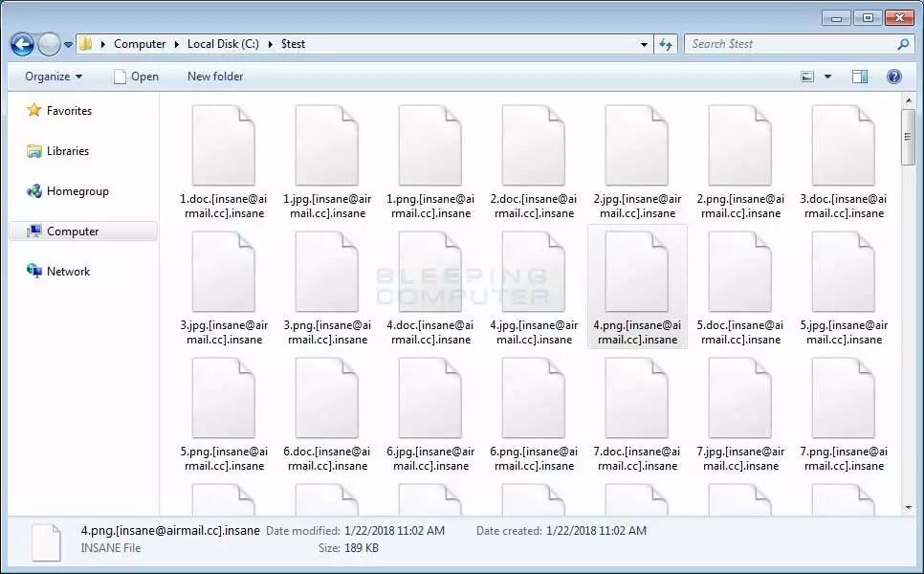The width and height of the screenshot is (924, 574).
Task: Open the Organize menu
Action: [53, 77]
